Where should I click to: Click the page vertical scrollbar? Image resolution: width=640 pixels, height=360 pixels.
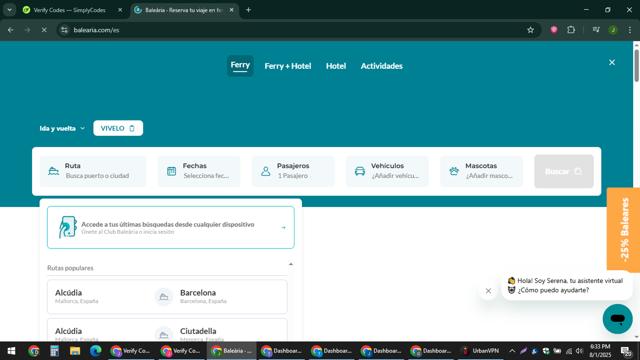pos(636,66)
